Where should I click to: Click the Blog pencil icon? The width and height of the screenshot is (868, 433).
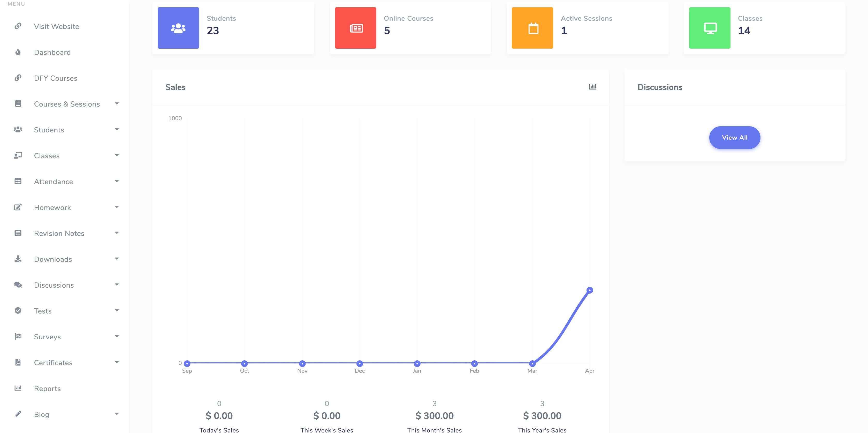coord(18,414)
